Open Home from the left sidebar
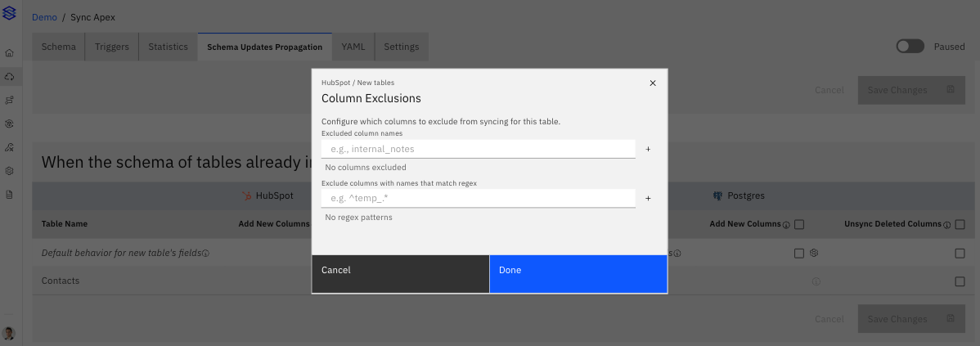The image size is (980, 346). point(10,53)
